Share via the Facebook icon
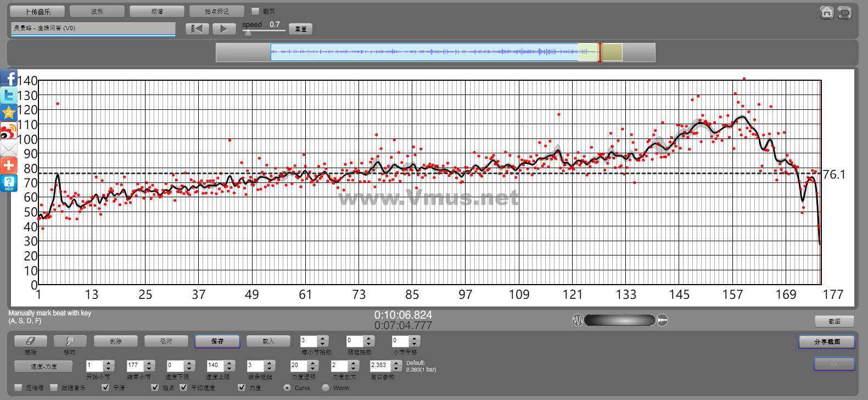 pos(9,79)
